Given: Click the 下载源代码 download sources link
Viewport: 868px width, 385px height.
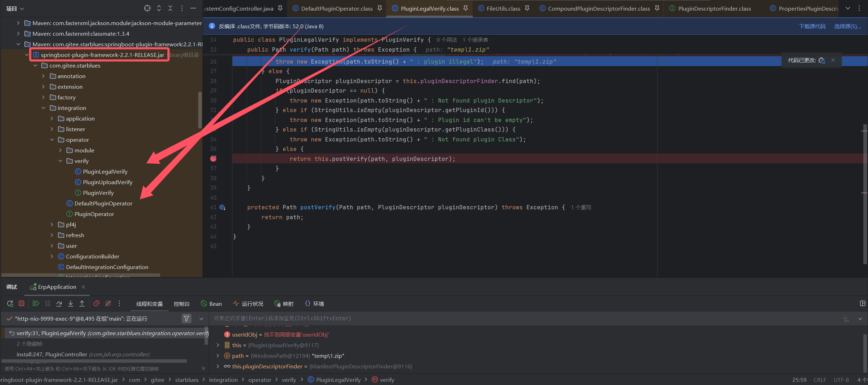Looking at the screenshot, I should [x=812, y=26].
